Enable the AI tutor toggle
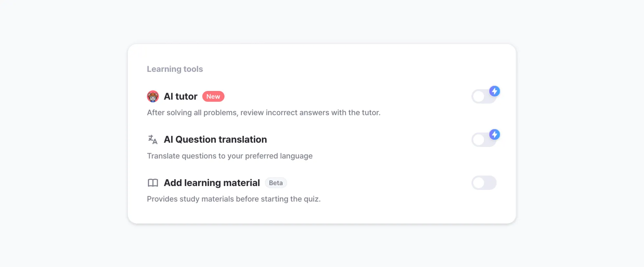 pos(483,97)
